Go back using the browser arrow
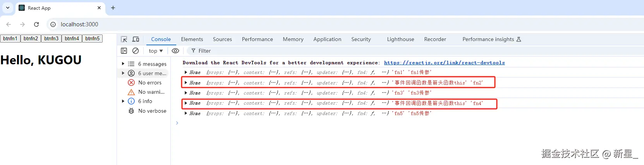Image resolution: width=644 pixels, height=165 pixels. click(x=9, y=24)
